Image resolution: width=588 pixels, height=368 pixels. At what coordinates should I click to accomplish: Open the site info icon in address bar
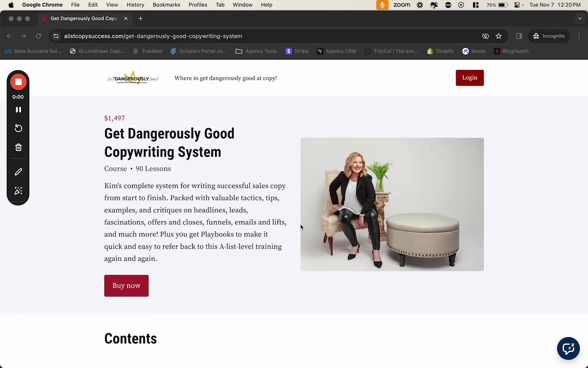(x=56, y=36)
